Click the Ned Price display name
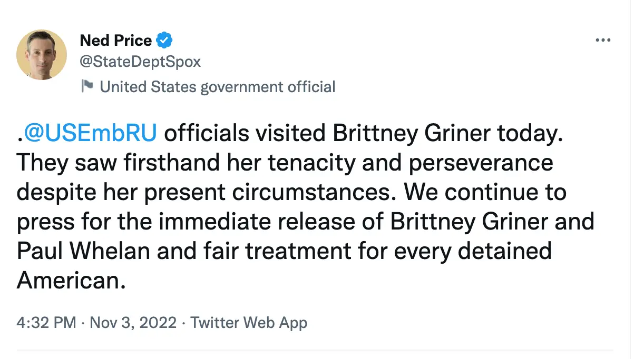 point(115,40)
